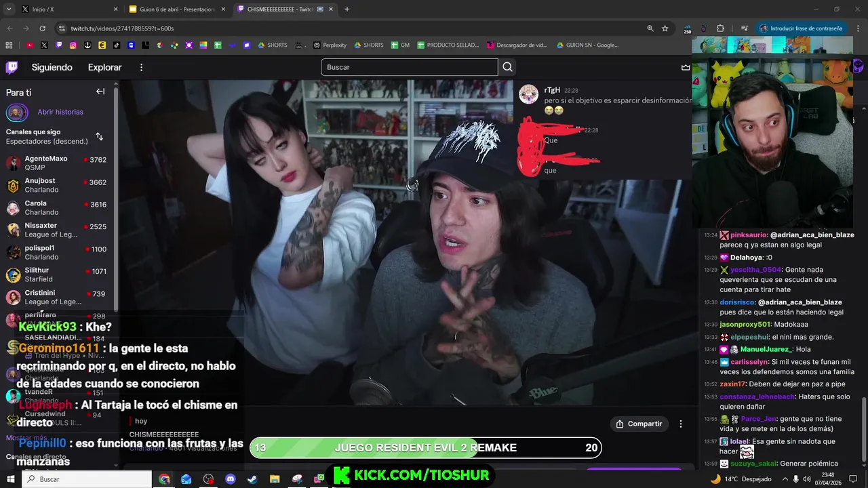The height and width of the screenshot is (488, 868).
Task: Click the browser back arrow
Action: pos(9,28)
